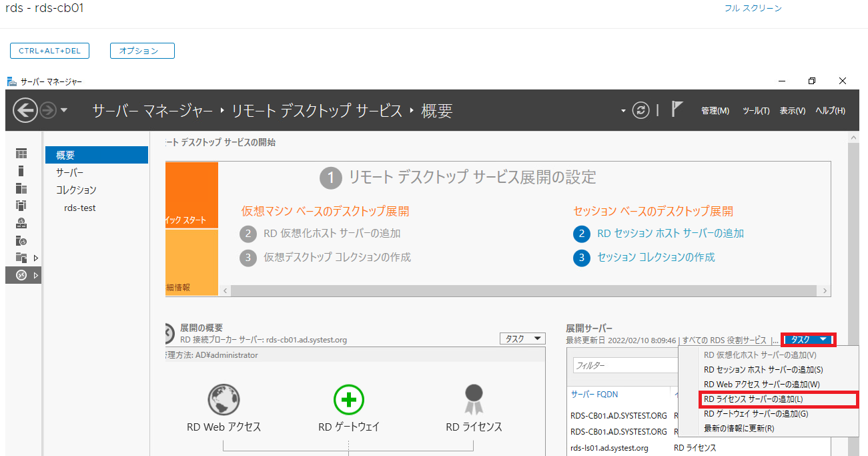Expand the File and Storage Services arrow
The height and width of the screenshot is (456, 868).
tap(35, 258)
